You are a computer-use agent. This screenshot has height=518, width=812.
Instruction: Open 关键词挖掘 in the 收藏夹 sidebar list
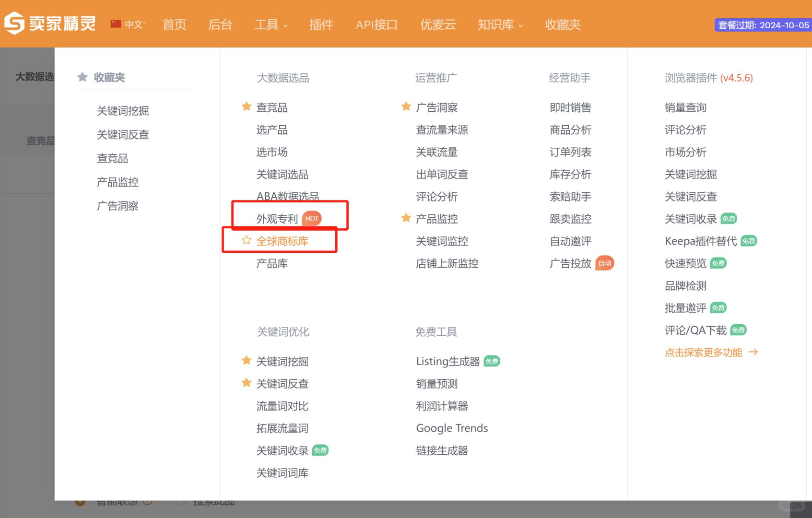click(x=123, y=111)
